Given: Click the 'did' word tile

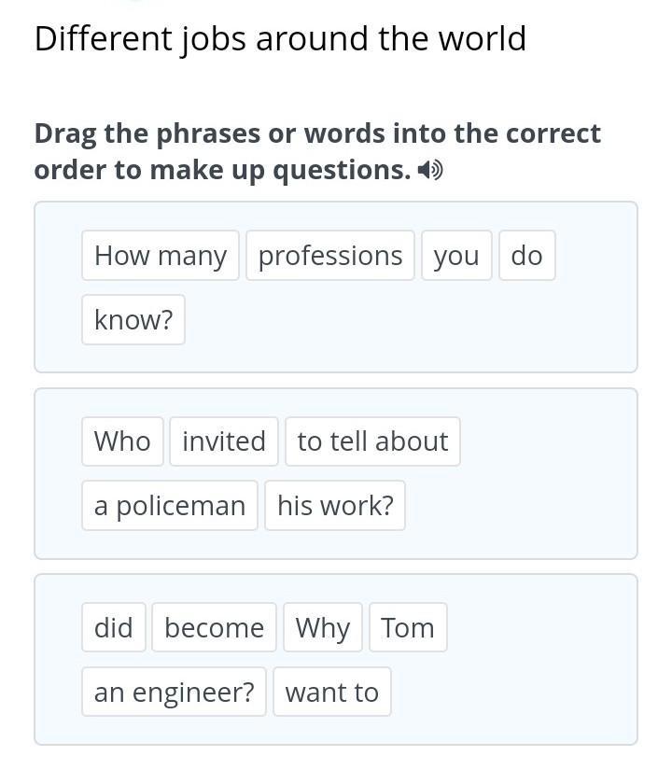Looking at the screenshot, I should (x=114, y=627).
